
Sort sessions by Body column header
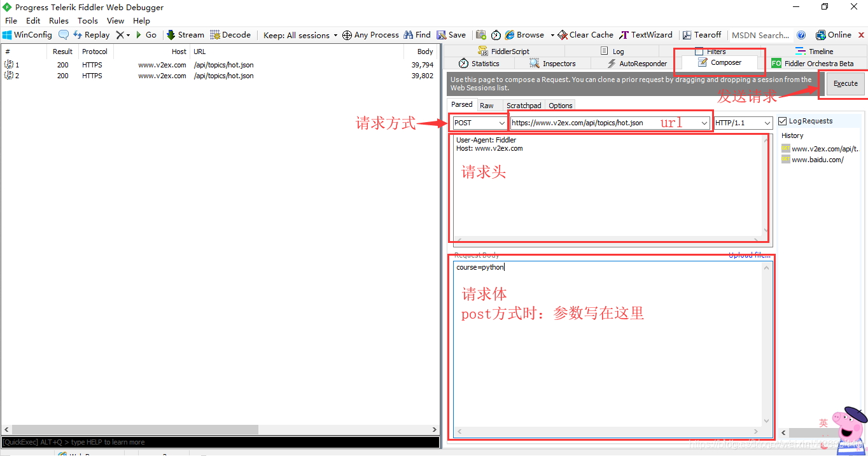pos(421,52)
